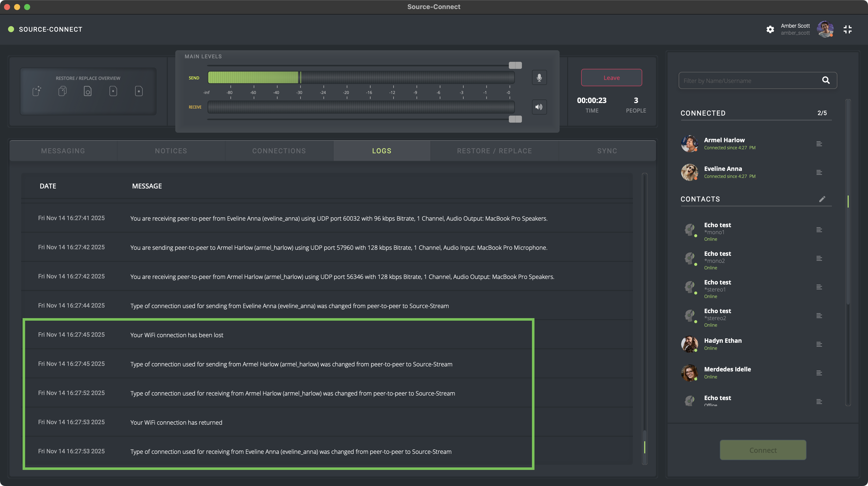
Task: Click the search magnifier icon
Action: tap(826, 80)
